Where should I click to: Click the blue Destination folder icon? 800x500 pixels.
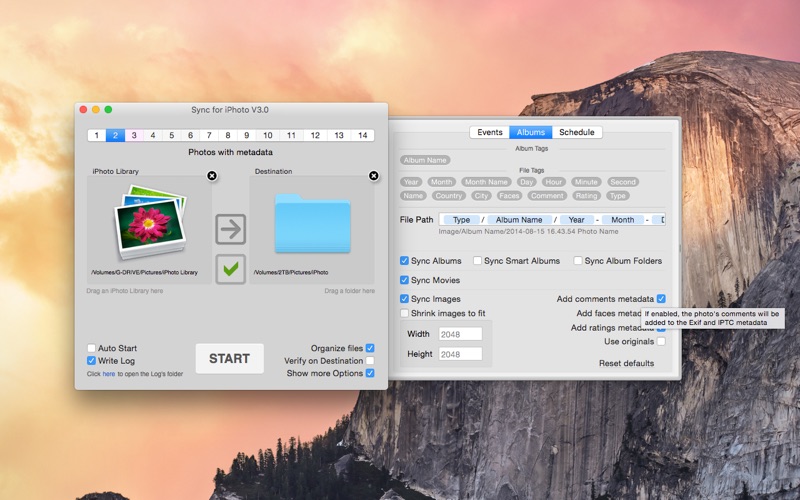(x=312, y=223)
